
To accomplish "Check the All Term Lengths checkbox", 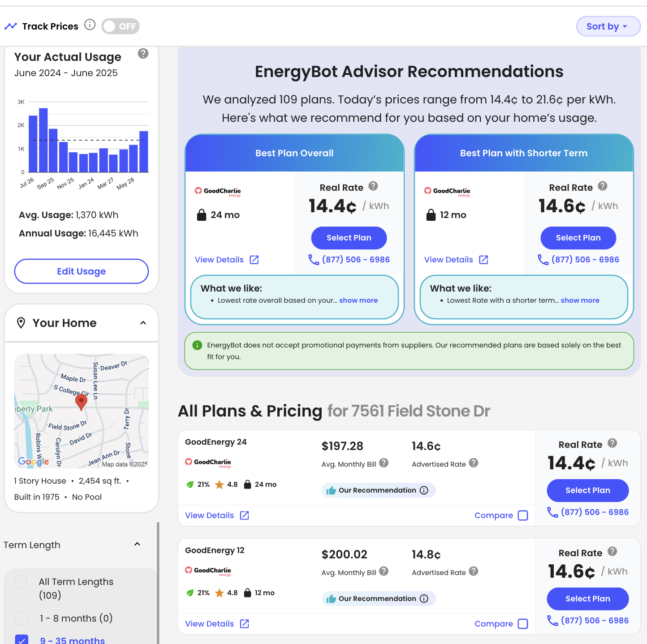I will click(x=22, y=582).
